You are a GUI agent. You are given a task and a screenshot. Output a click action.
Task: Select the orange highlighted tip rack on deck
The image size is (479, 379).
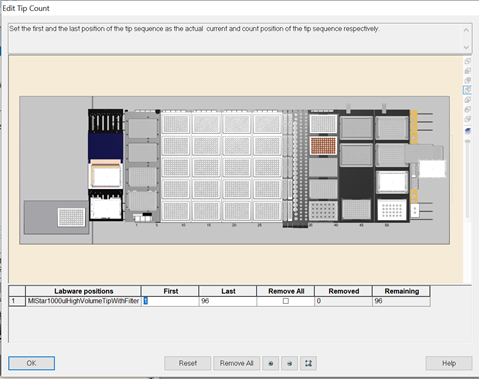323,146
